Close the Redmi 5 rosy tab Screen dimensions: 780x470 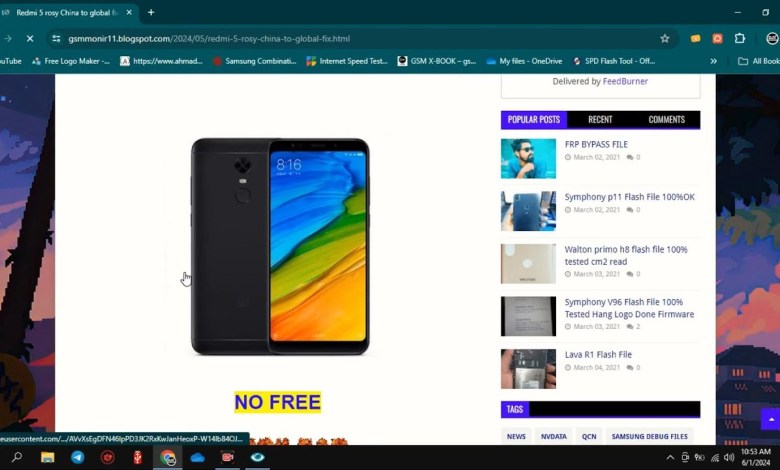pos(129,12)
